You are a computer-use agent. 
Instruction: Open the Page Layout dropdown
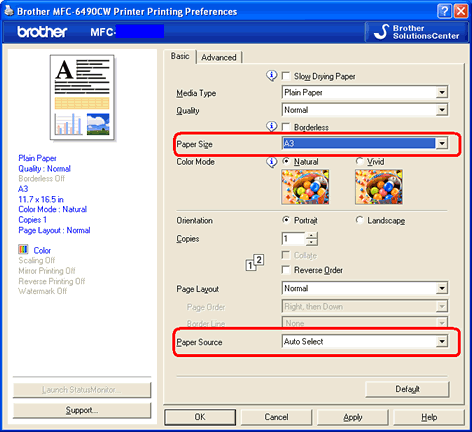tap(365, 288)
